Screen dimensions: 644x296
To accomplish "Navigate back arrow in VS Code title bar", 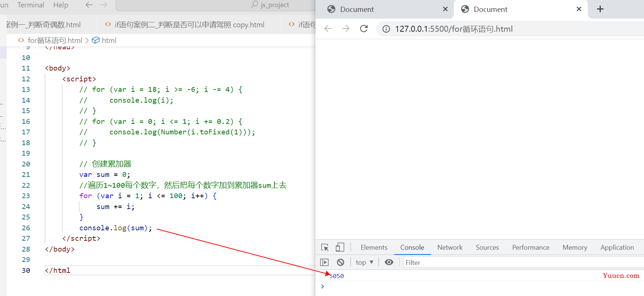I will click(x=89, y=5).
